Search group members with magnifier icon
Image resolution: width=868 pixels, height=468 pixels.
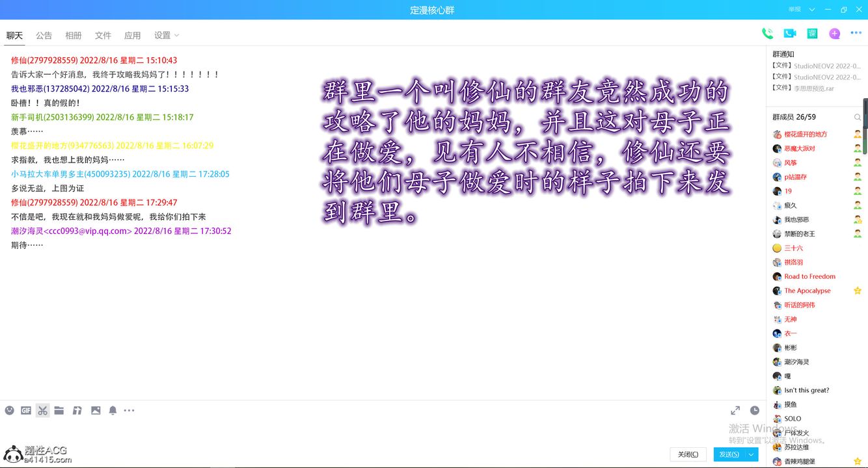tap(858, 117)
